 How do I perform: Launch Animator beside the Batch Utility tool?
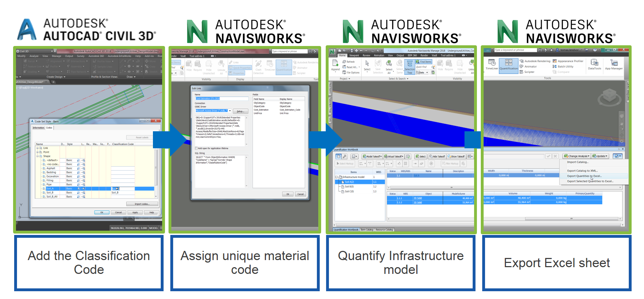tap(528, 67)
